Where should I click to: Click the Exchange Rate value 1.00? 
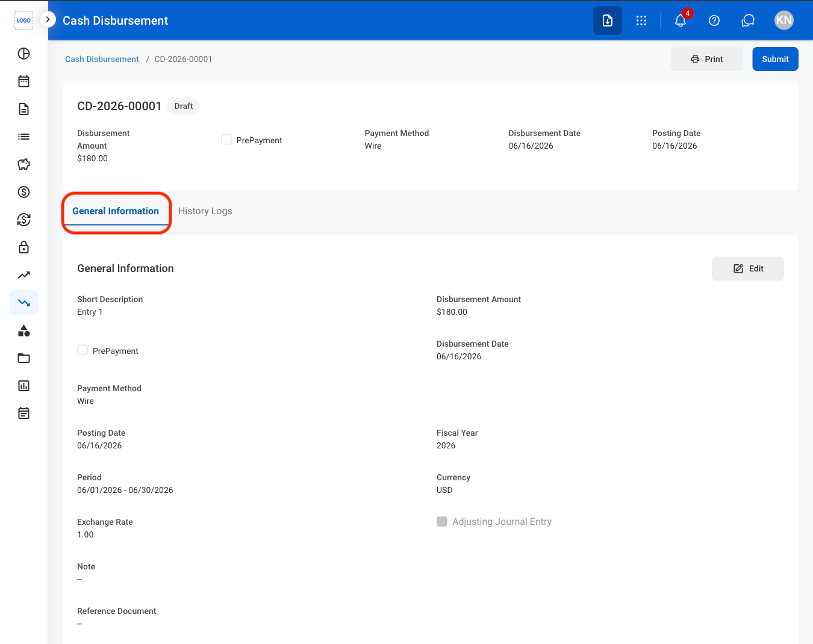pyautogui.click(x=86, y=534)
